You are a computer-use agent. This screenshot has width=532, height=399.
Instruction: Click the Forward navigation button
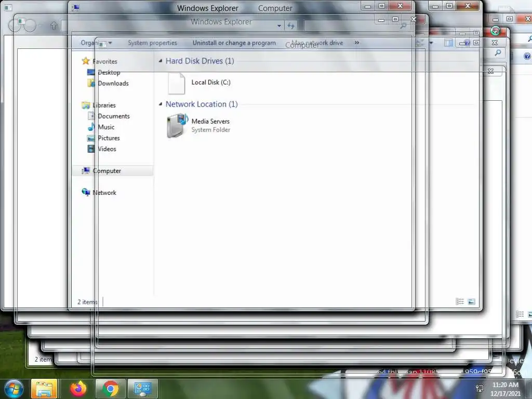pos(30,25)
